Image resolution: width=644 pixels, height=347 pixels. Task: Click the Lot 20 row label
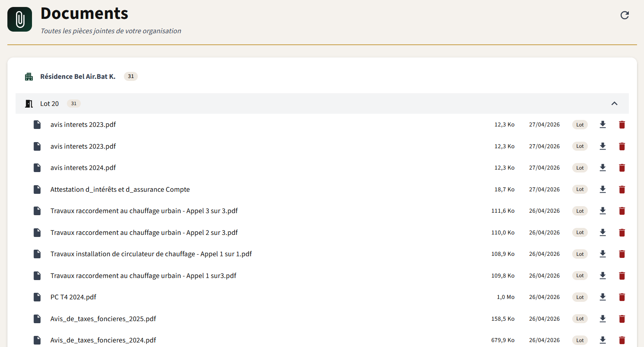click(x=49, y=103)
